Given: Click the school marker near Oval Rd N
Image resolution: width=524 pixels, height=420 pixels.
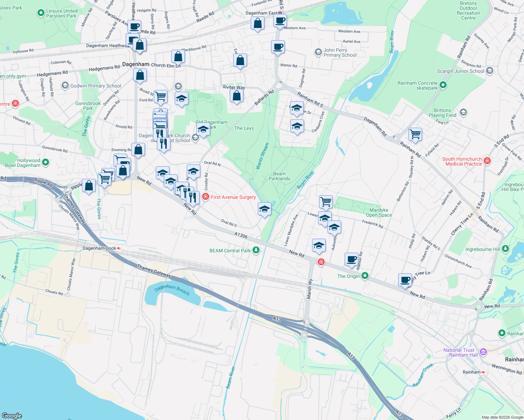Looking at the screenshot, I should click(193, 171).
